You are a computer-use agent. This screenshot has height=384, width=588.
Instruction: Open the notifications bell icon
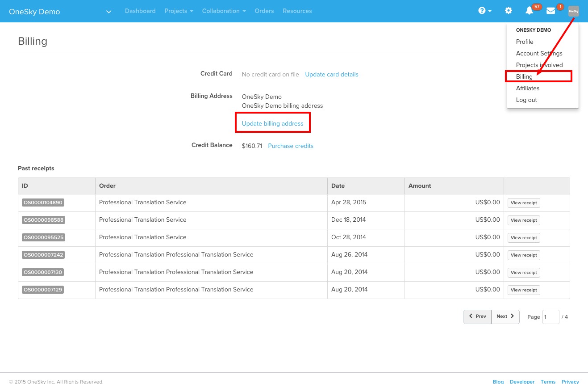click(530, 11)
